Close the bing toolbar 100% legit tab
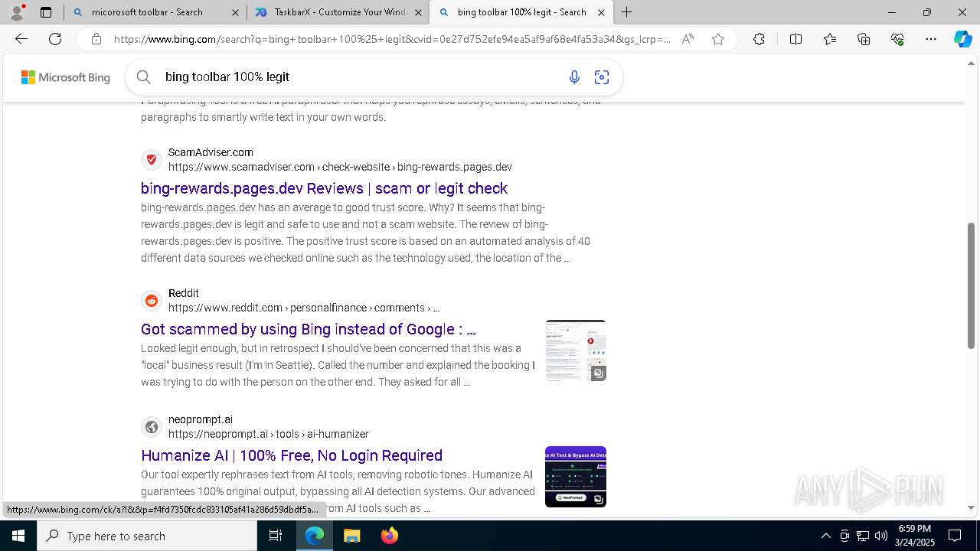Viewport: 980px width, 551px height. click(x=601, y=12)
